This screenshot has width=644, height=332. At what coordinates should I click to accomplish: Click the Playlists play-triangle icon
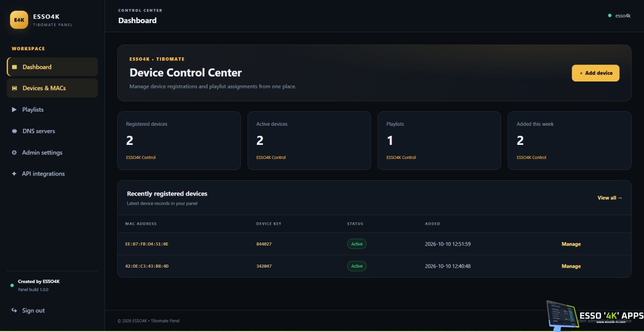pyautogui.click(x=14, y=110)
